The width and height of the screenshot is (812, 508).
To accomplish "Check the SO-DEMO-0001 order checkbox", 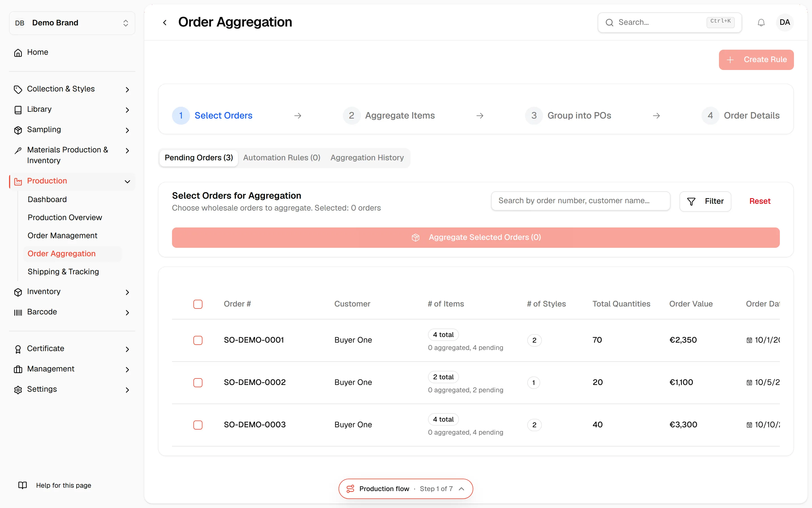I will click(198, 340).
